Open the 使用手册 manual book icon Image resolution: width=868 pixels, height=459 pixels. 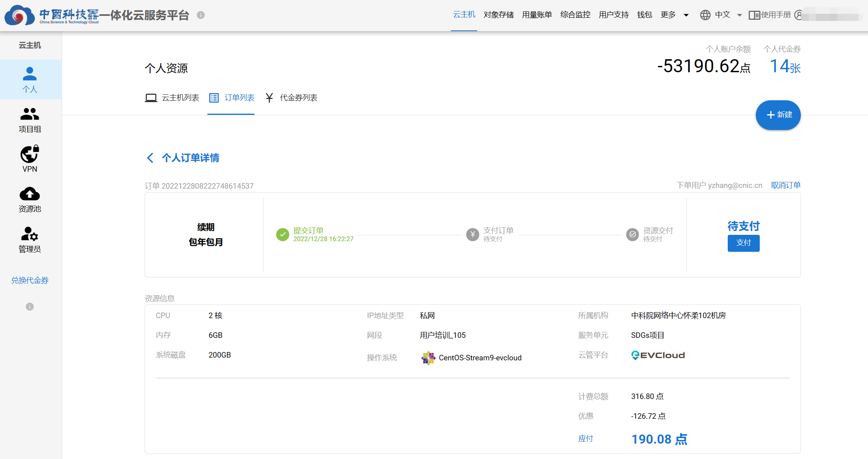point(754,15)
